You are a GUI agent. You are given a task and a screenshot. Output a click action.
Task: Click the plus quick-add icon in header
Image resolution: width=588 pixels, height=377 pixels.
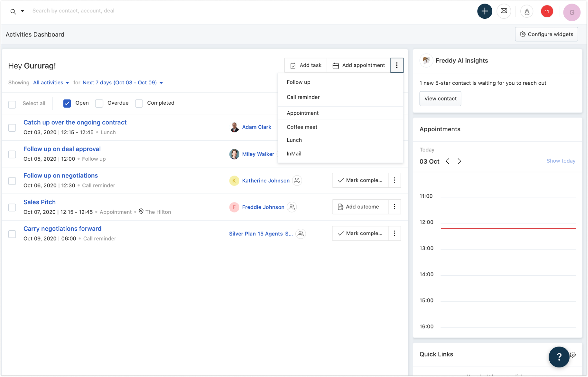[x=485, y=11]
